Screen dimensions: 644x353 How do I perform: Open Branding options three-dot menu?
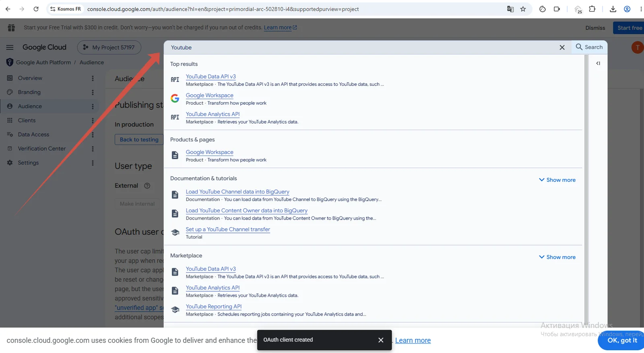(93, 92)
